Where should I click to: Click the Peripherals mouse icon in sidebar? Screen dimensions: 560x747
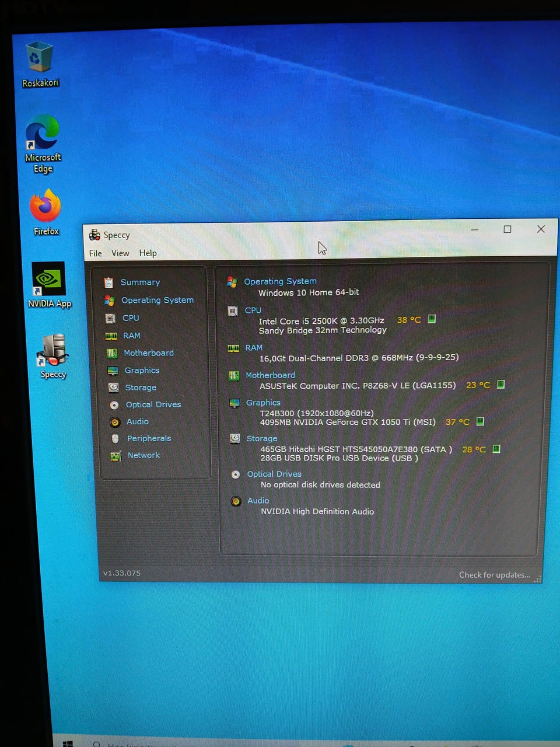click(115, 438)
